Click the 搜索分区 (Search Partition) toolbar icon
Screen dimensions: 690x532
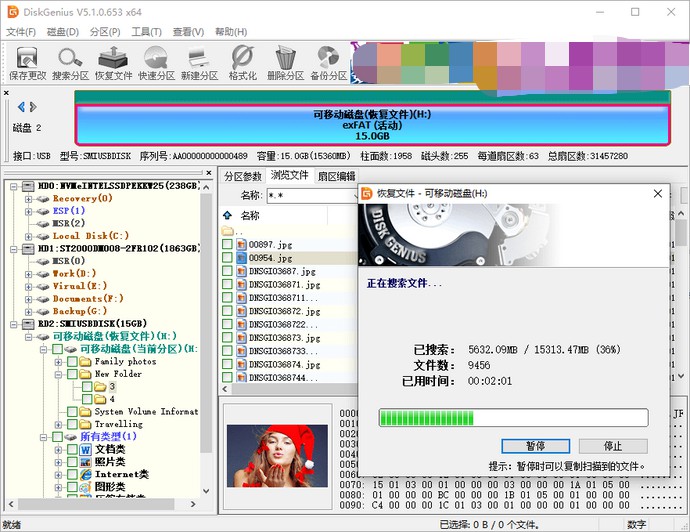pyautogui.click(x=70, y=62)
